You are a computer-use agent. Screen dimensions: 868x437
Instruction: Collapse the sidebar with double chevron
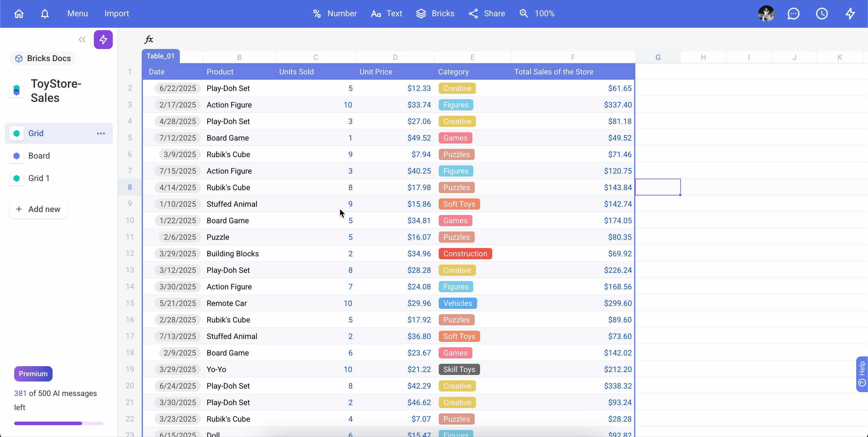82,40
